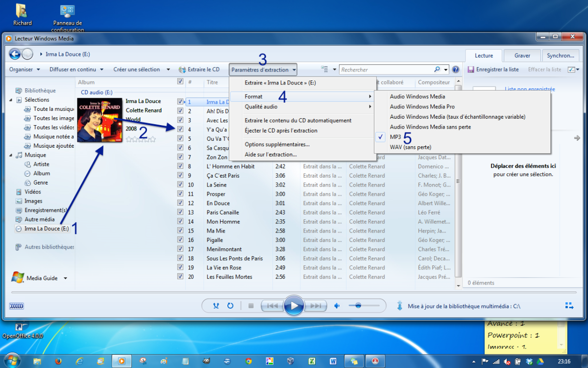Uncheck track 9 Ça C'est Paris

(x=180, y=175)
